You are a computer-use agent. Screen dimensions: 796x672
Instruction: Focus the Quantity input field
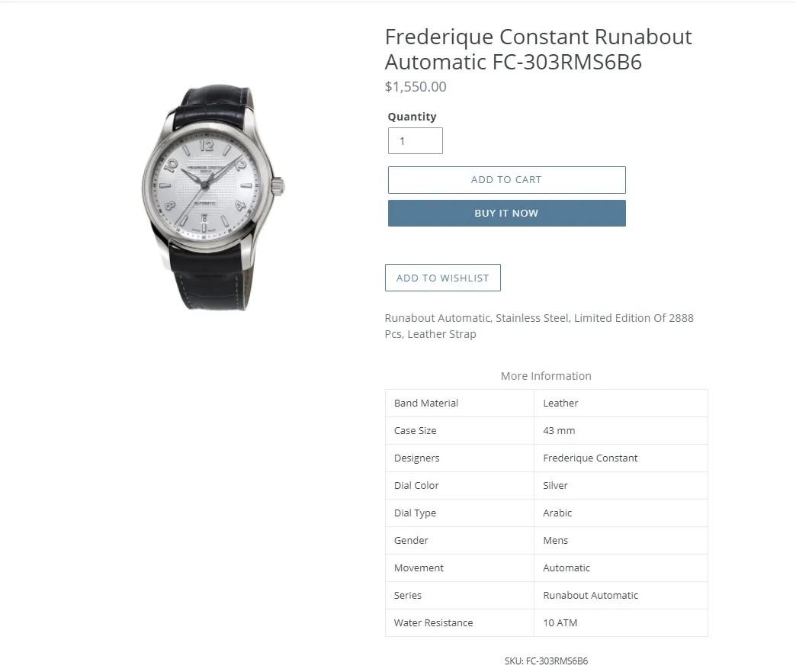point(415,141)
